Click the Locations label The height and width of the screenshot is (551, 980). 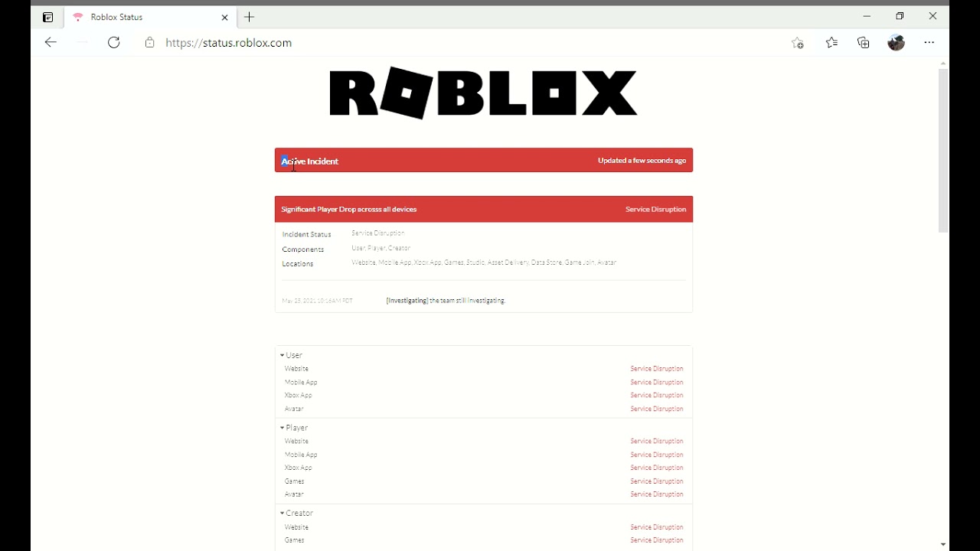point(298,264)
